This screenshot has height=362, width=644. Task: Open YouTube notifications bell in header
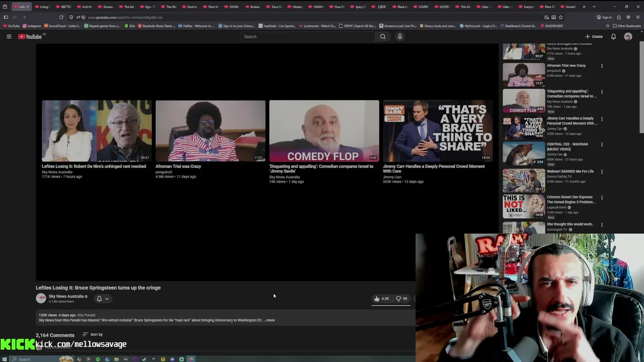(x=613, y=36)
